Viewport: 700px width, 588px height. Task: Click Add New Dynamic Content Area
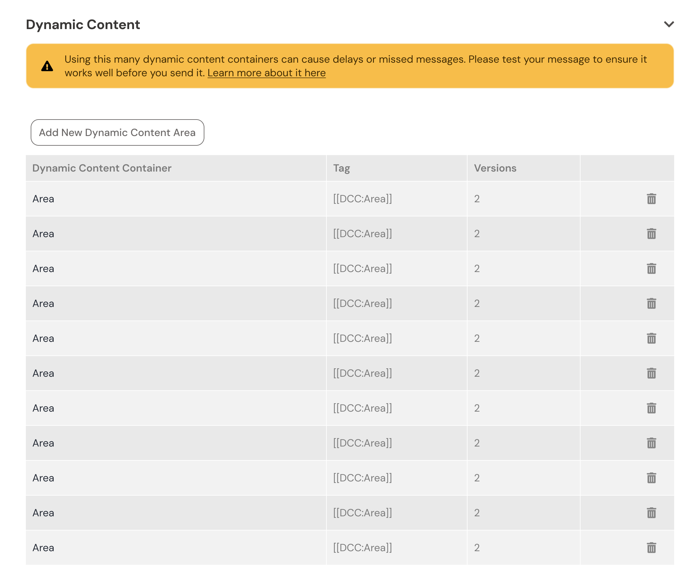tap(117, 132)
